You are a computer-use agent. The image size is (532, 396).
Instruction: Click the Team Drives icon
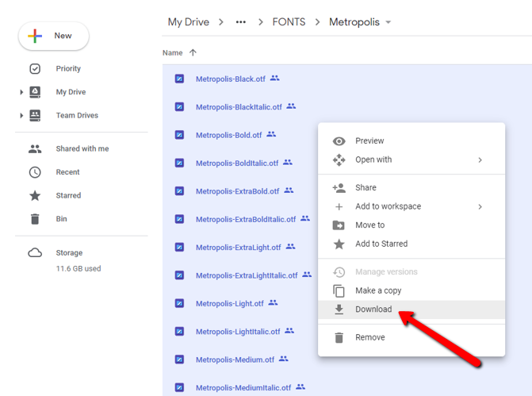[35, 116]
